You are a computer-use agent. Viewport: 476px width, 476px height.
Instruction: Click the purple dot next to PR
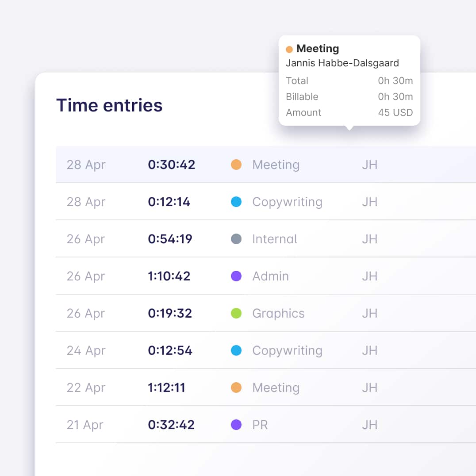[x=236, y=425]
